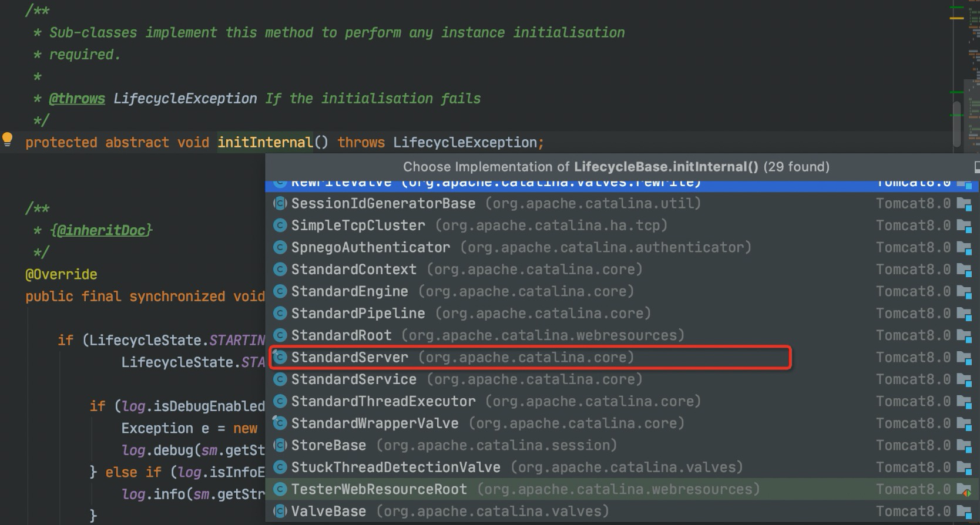Click the popup title Choose Implementation header

pos(616,167)
